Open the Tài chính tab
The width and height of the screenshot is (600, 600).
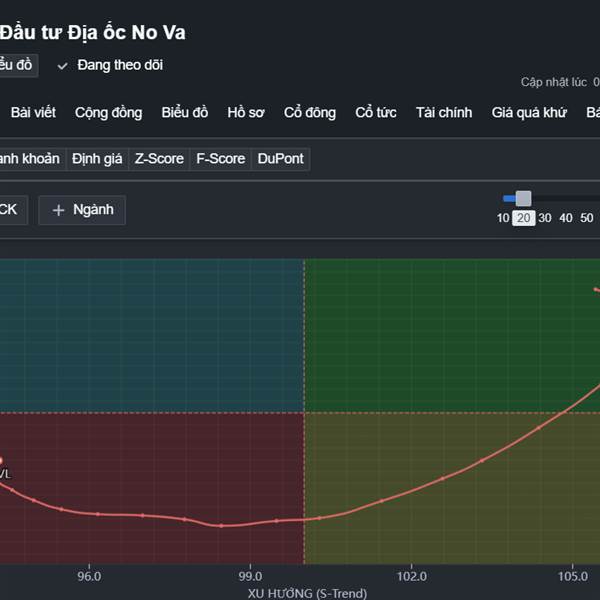[444, 112]
